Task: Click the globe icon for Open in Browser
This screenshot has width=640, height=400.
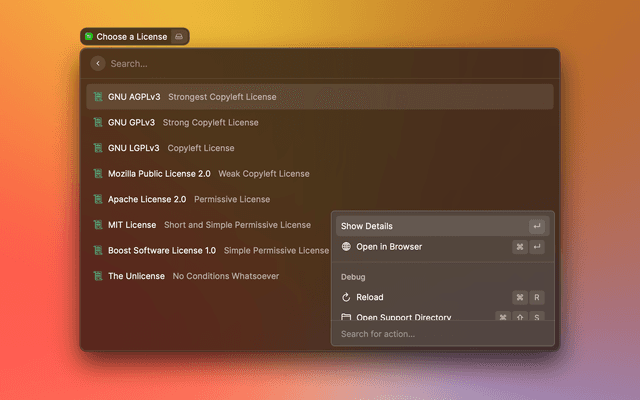Action: pos(346,247)
